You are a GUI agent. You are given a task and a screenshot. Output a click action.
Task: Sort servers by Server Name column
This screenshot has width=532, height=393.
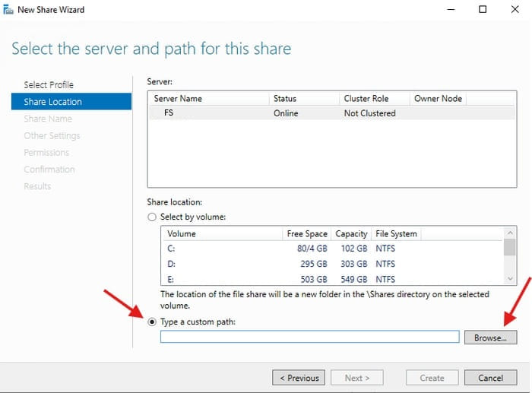coord(209,98)
